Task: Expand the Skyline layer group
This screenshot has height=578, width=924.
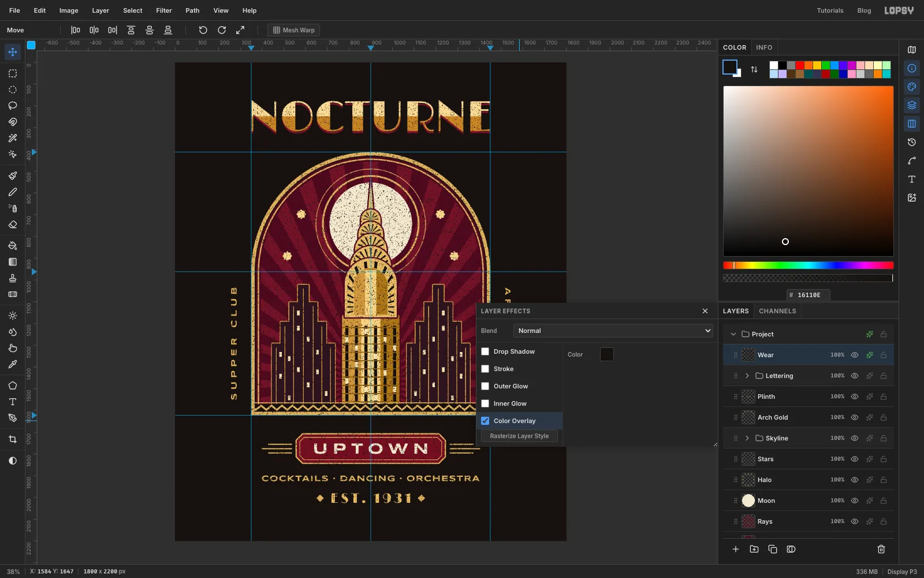Action: tap(747, 438)
